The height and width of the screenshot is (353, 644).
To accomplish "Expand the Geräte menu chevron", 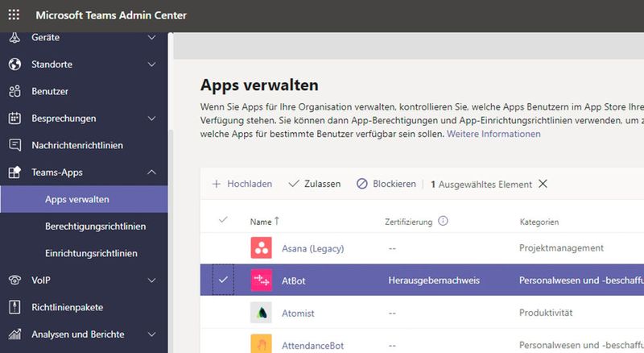I will tap(151, 37).
